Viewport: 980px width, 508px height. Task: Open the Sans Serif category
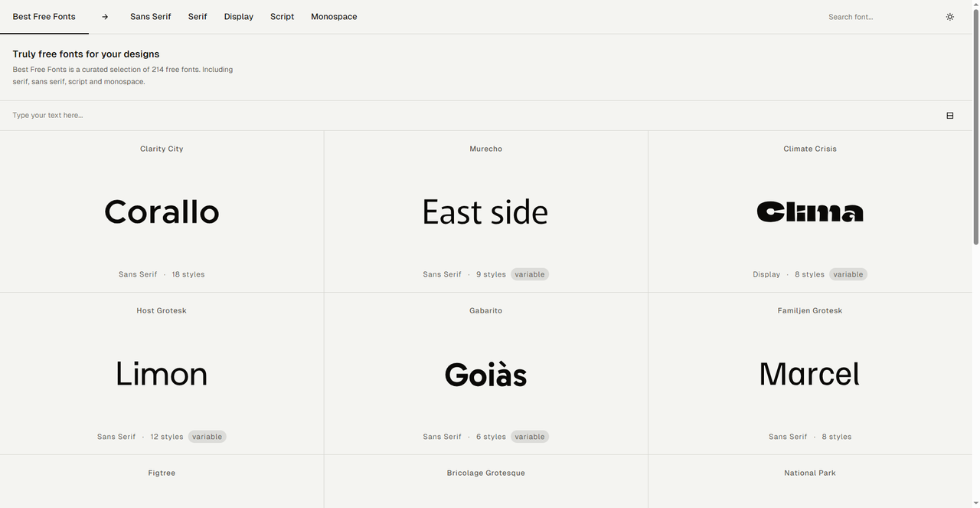pyautogui.click(x=150, y=17)
